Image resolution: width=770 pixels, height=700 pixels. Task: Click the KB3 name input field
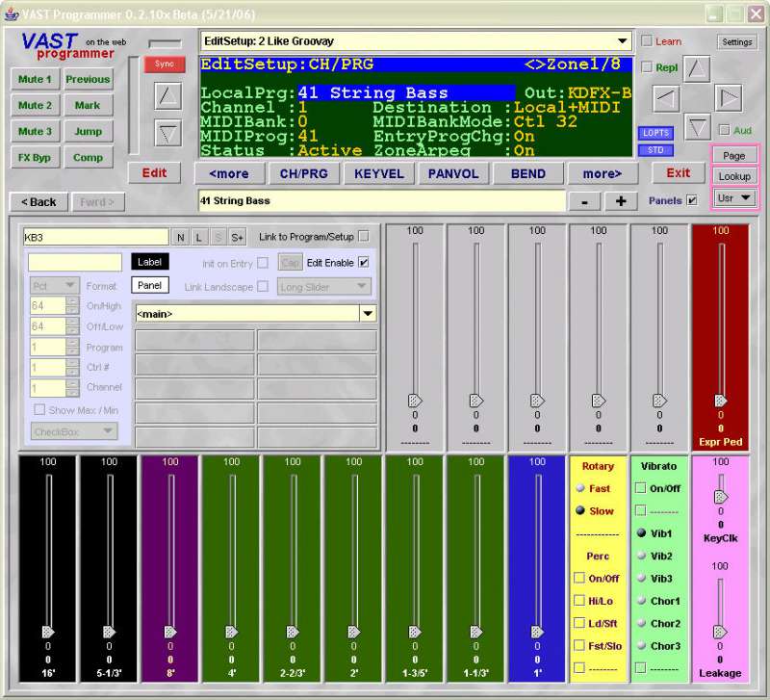pos(95,237)
